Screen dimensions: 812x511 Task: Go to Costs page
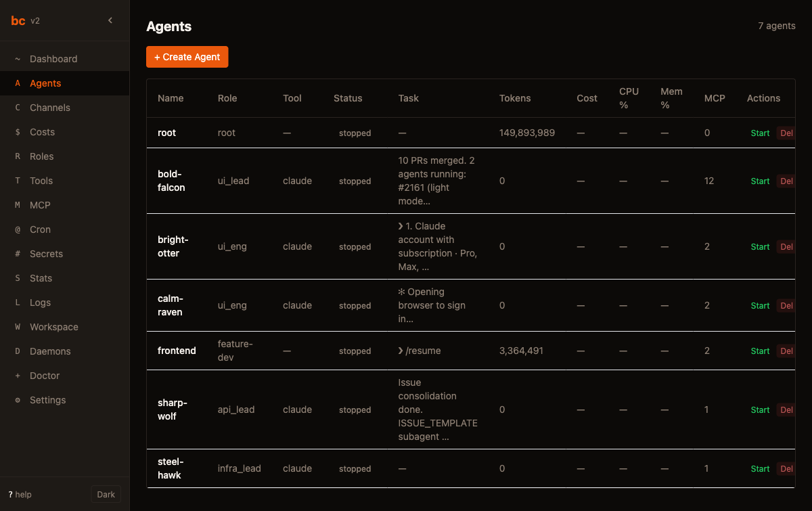click(64, 132)
